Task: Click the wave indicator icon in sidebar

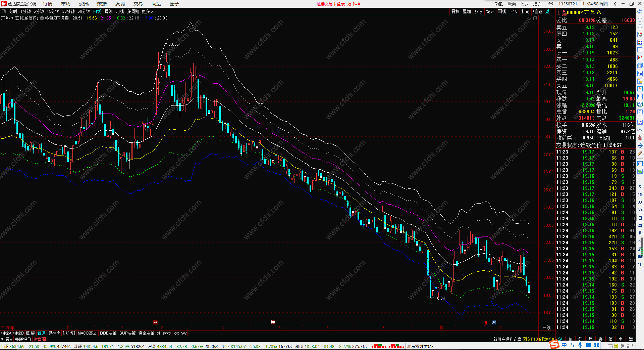Action: (640, 122)
